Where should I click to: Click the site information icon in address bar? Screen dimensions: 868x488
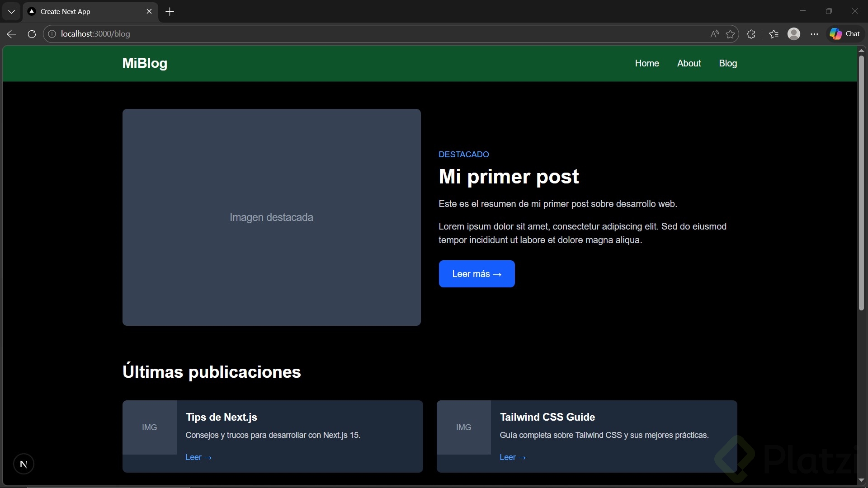(52, 34)
